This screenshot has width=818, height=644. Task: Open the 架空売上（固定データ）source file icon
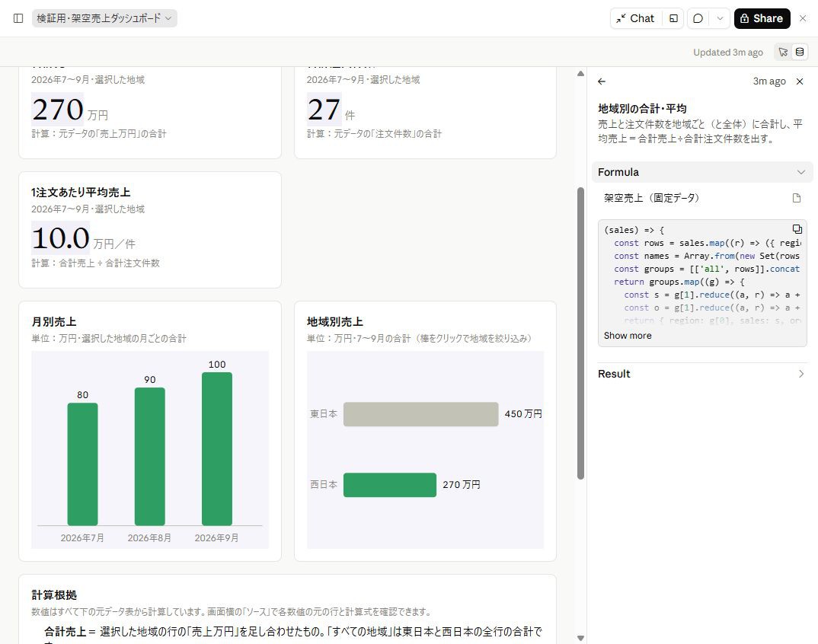tap(797, 198)
